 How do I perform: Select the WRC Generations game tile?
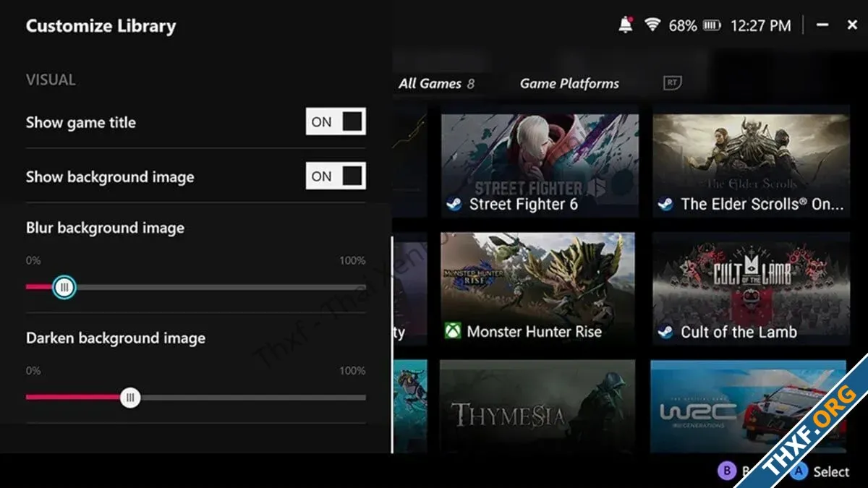pyautogui.click(x=749, y=406)
